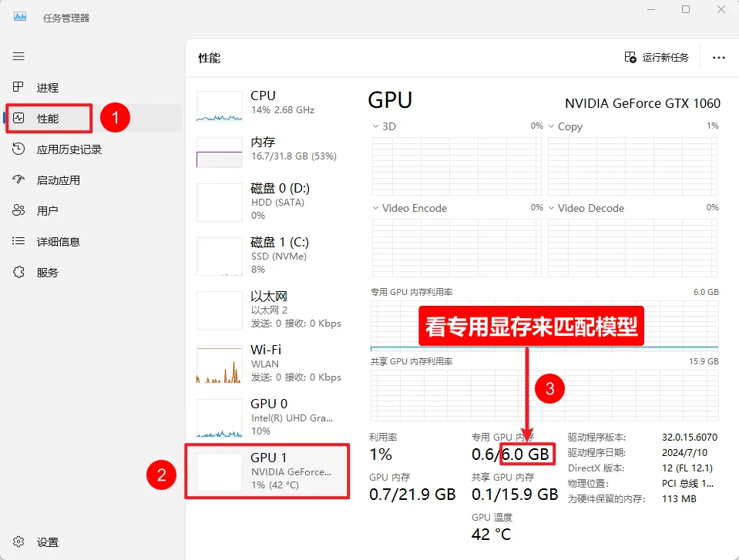Click the hamburger navigation menu icon
The height and width of the screenshot is (560, 739).
[x=18, y=56]
